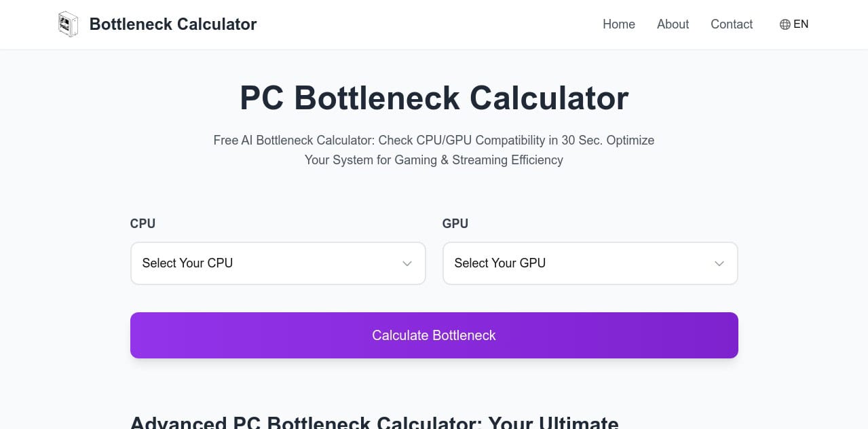Image resolution: width=868 pixels, height=429 pixels.
Task: Open the Select Your GPU dropdown
Action: [x=590, y=263]
